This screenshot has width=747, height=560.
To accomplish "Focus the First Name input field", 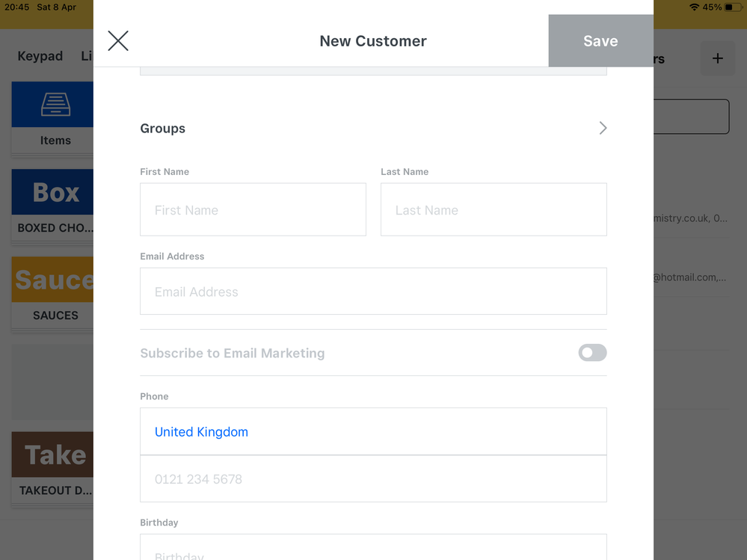I will coord(253,210).
